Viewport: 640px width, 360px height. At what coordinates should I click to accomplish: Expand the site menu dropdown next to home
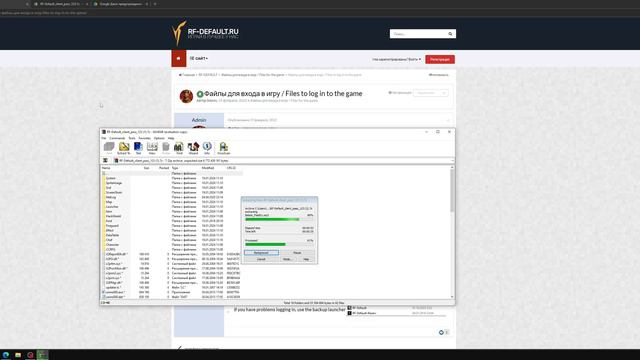click(199, 58)
